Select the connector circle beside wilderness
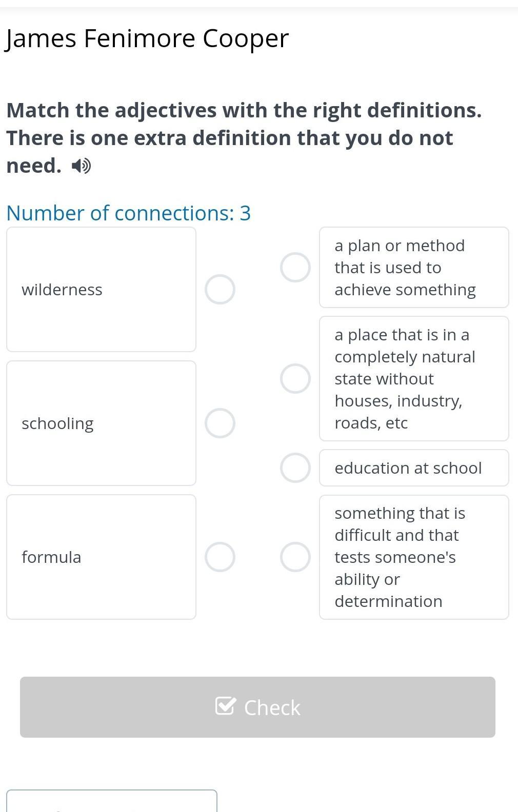 (x=220, y=290)
